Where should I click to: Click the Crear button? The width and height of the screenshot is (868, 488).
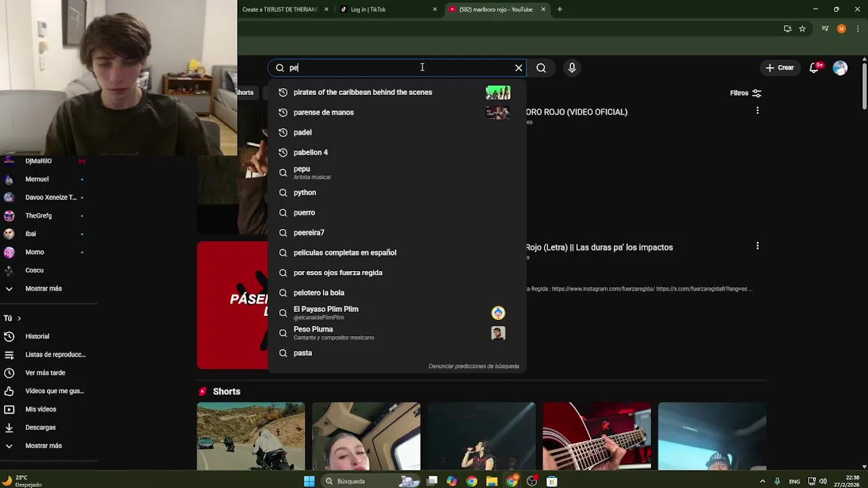(779, 68)
